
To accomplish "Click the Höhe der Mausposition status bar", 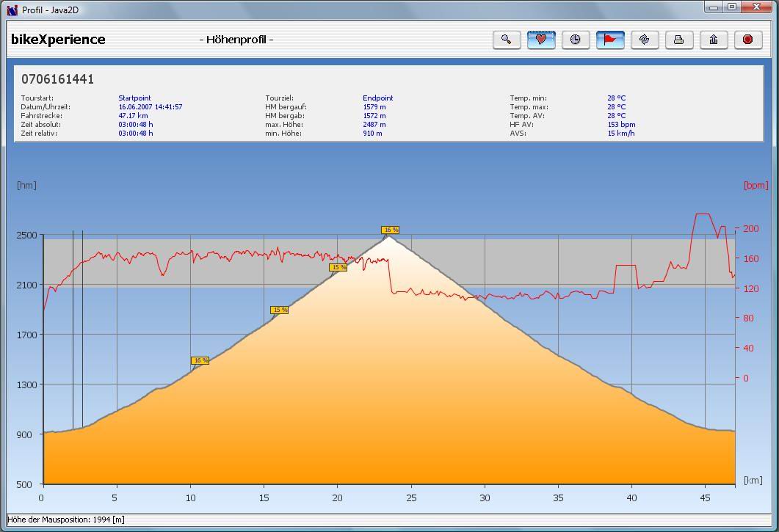I will (56, 520).
